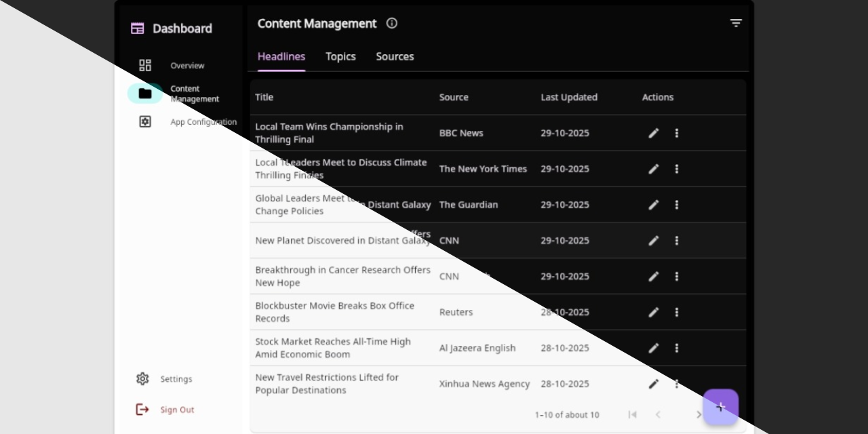The height and width of the screenshot is (434, 868).
Task: Click the Overview grid icon
Action: 145,65
